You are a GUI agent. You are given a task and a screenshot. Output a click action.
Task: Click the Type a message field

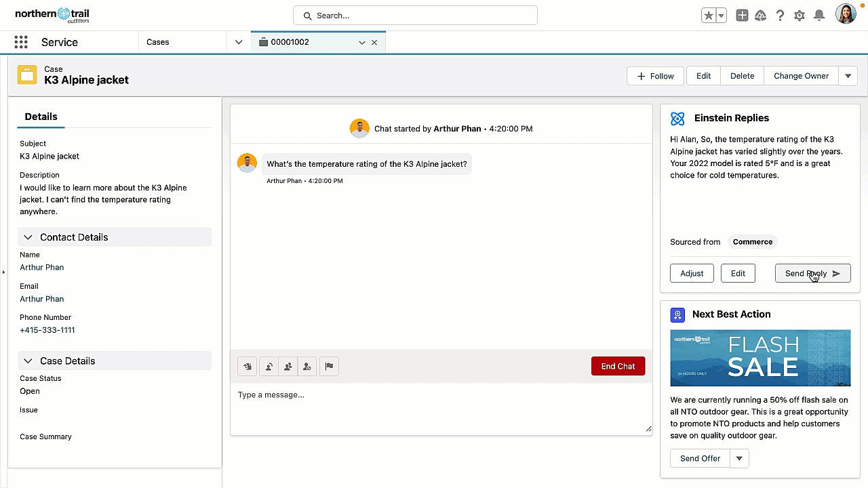point(441,407)
